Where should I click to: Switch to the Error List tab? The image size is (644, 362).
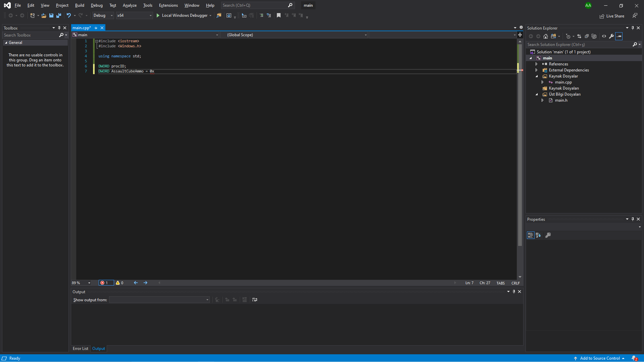[x=81, y=349]
